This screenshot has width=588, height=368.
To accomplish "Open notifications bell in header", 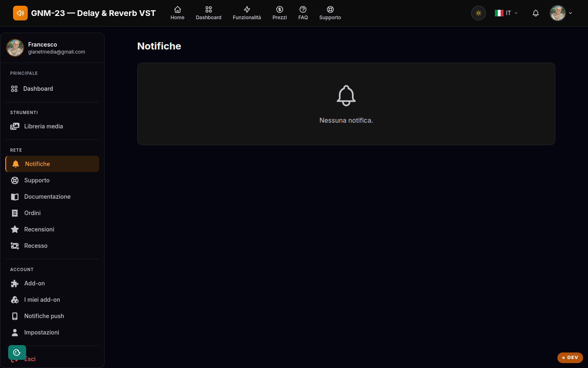I will click(x=536, y=13).
